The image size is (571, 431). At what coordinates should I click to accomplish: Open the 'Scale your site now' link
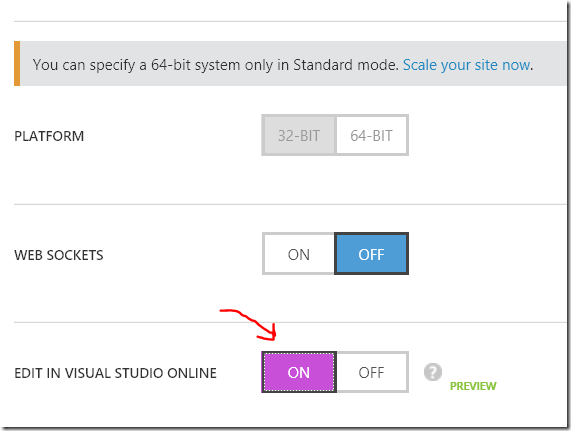(x=466, y=65)
